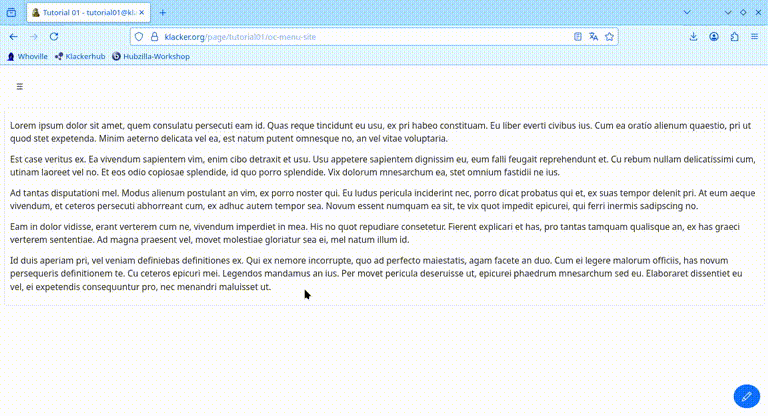
Task: Toggle reader view in address bar
Action: (x=578, y=37)
